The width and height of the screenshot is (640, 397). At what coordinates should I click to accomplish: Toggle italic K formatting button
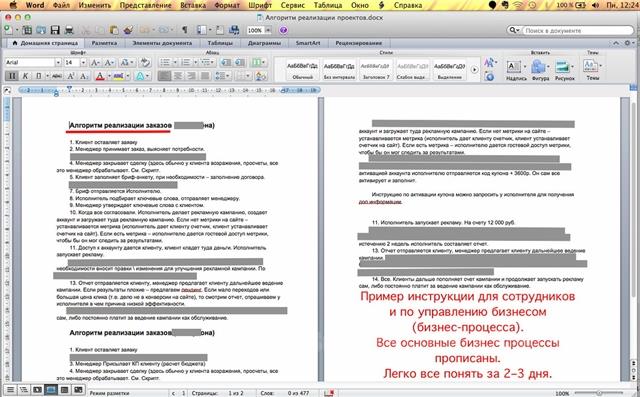[x=25, y=76]
